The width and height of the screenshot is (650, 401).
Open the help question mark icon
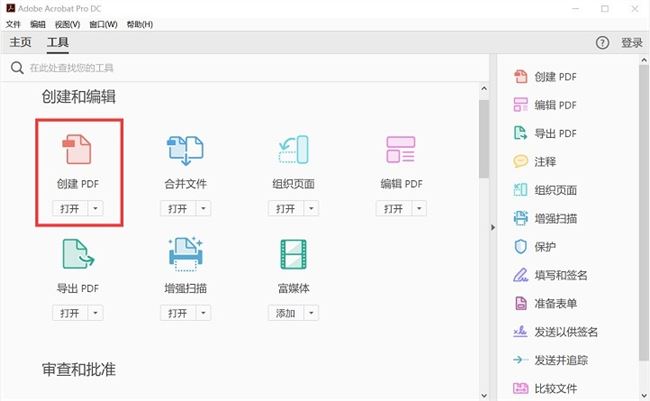click(602, 43)
